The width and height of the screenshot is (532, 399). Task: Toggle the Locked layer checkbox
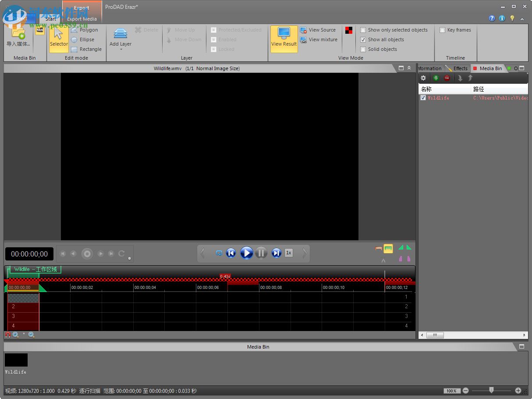[x=213, y=49]
